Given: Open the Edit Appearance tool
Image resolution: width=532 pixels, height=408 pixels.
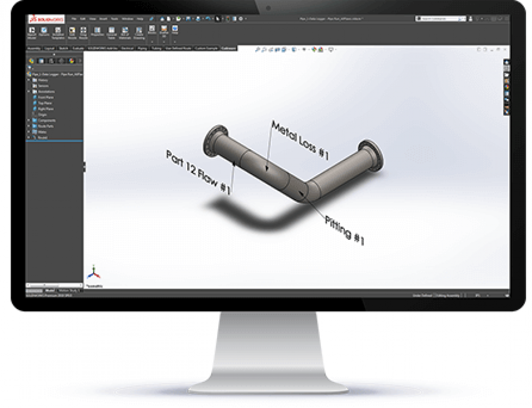Looking at the screenshot, I should [313, 49].
